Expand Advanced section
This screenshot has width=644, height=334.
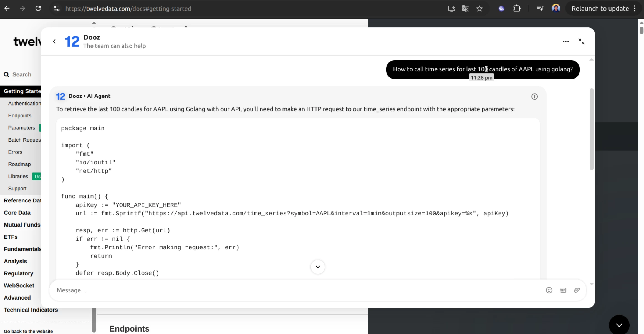(x=17, y=298)
